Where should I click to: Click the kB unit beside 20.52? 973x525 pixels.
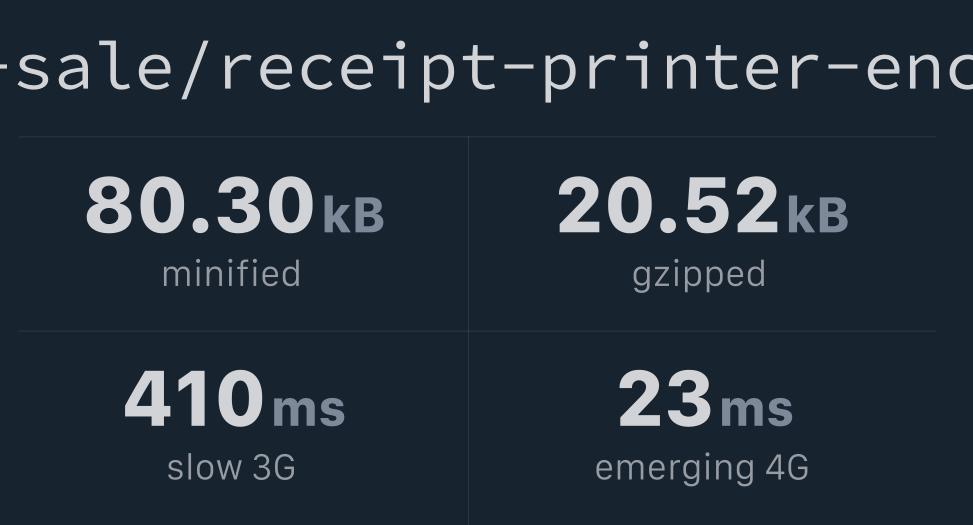pos(817,215)
